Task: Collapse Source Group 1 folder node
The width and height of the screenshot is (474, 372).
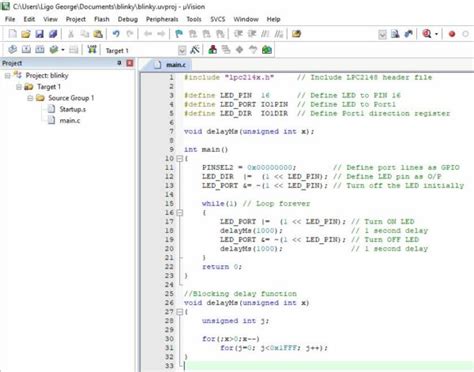Action: click(30, 98)
